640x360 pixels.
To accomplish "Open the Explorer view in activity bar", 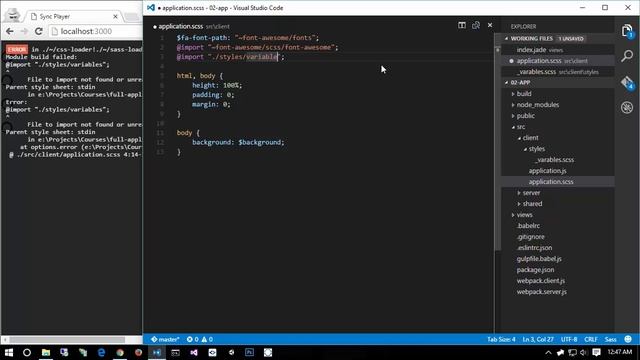I will pyautogui.click(x=627, y=31).
